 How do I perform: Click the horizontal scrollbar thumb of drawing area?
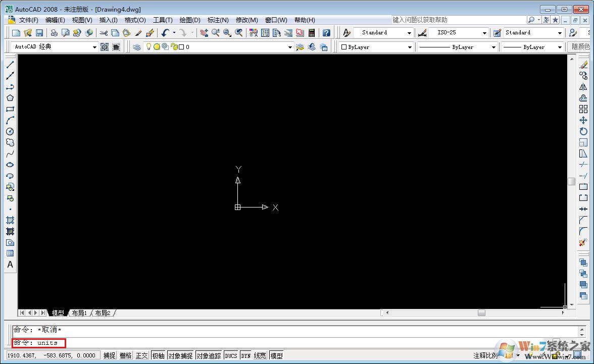coord(481,313)
